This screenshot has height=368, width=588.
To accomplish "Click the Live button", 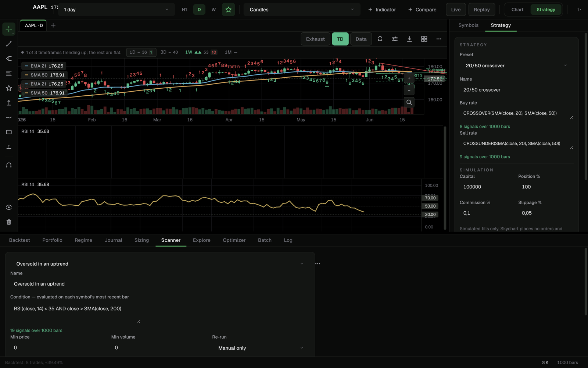I will tap(456, 10).
